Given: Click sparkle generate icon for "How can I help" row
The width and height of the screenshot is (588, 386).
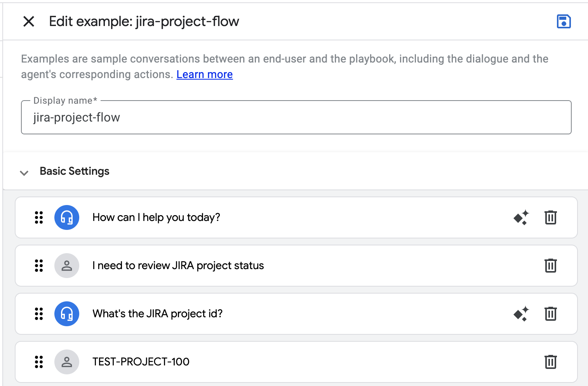Looking at the screenshot, I should coord(521,217).
